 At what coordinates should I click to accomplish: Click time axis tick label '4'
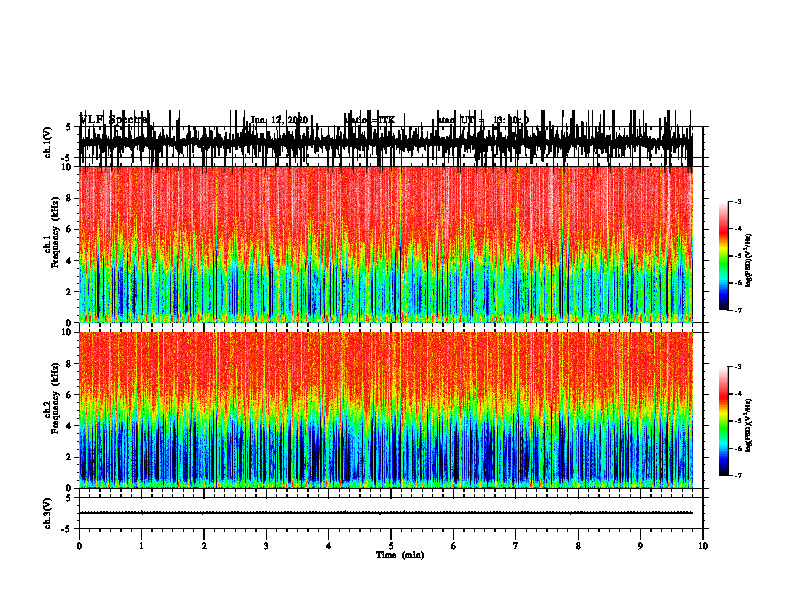point(328,546)
